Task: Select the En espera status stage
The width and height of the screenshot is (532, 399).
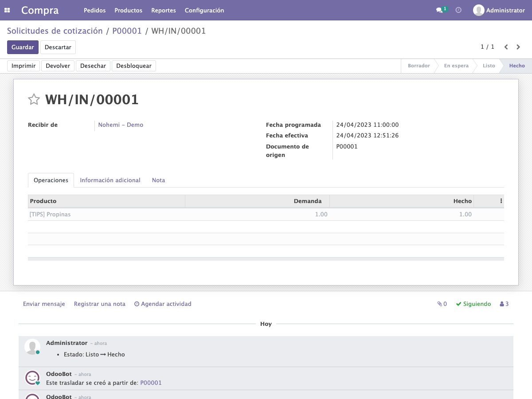Action: pos(456,66)
